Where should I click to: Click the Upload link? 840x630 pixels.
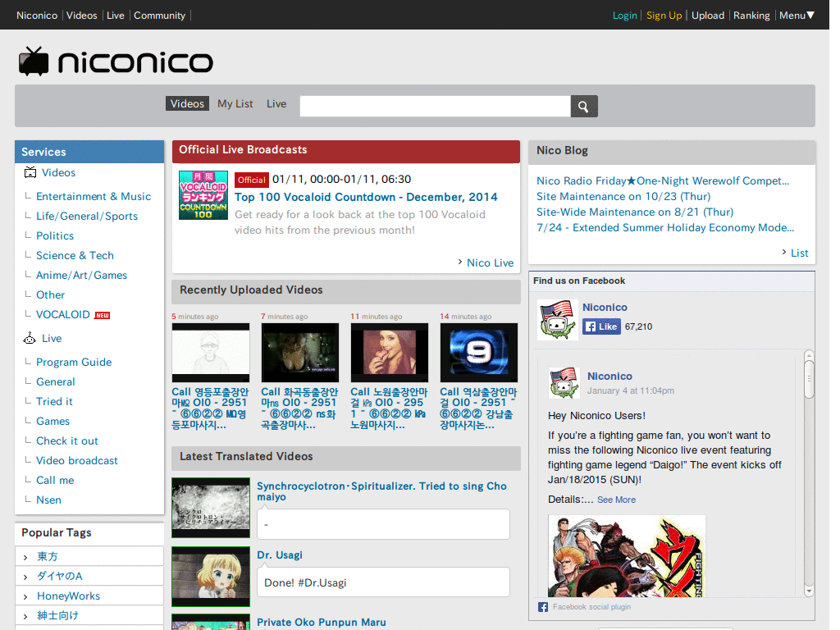[x=708, y=16]
